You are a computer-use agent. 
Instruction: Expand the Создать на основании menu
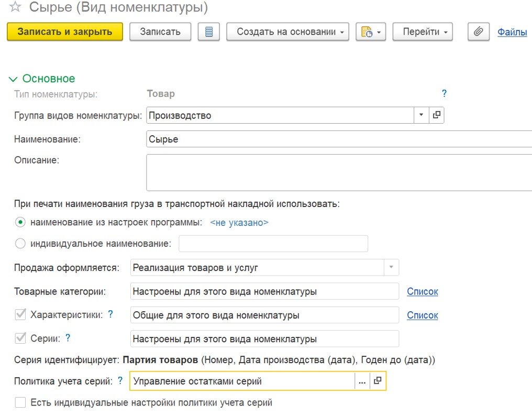[287, 31]
